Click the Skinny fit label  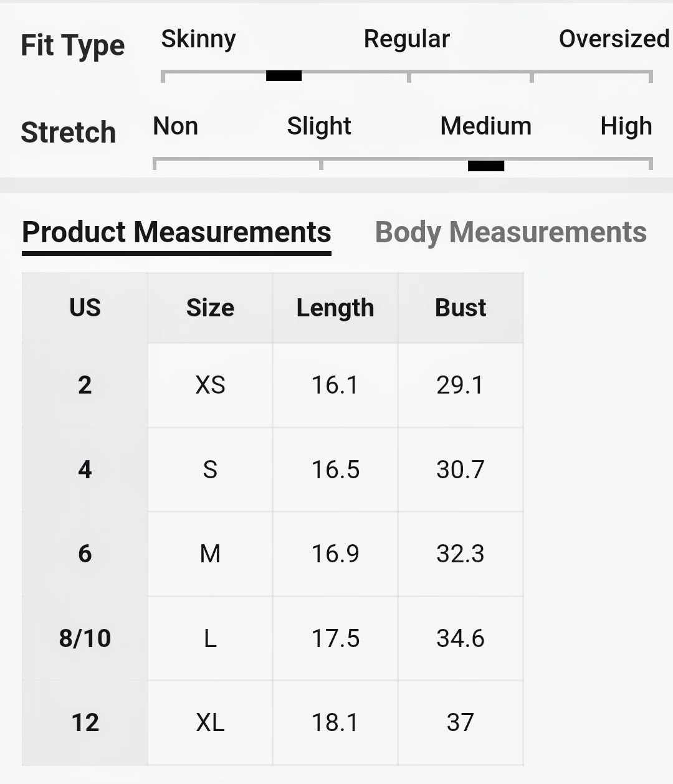pyautogui.click(x=198, y=39)
